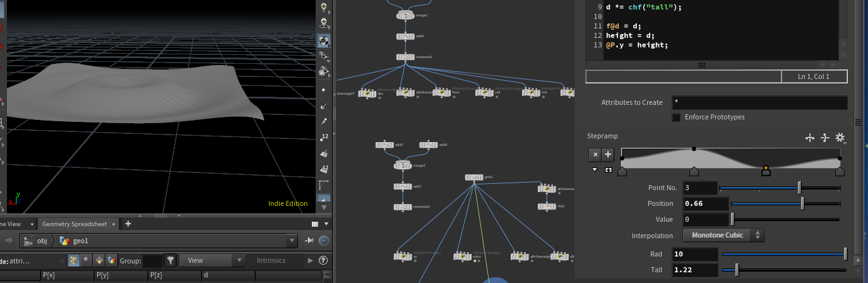
Task: Open the Interpolation Monotone Cubic dropdown
Action: 723,235
